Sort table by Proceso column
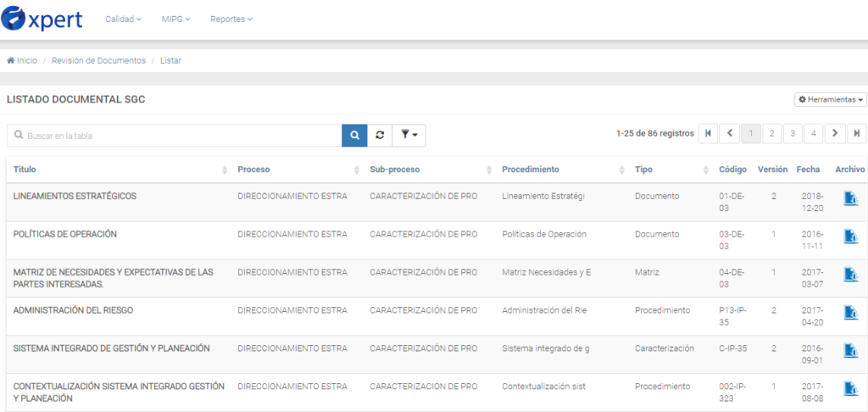The height and width of the screenshot is (412, 868). pos(253,170)
